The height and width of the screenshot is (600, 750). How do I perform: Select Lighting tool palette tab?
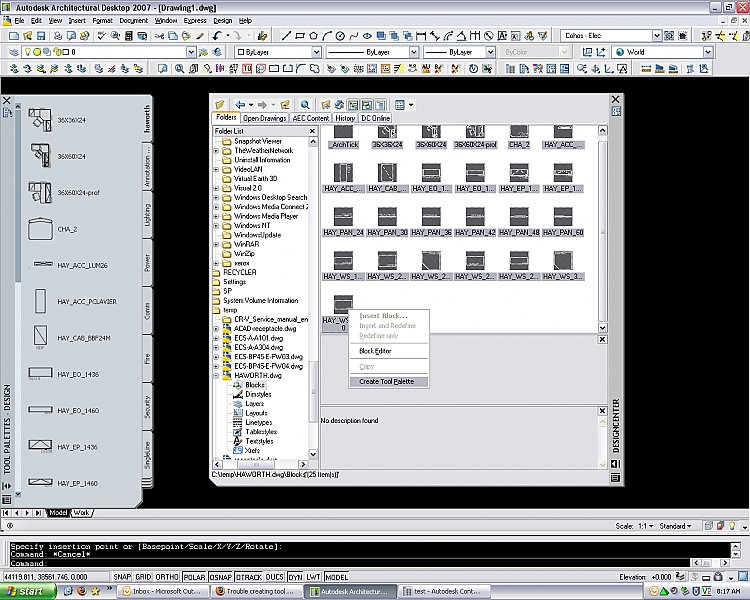[147, 215]
